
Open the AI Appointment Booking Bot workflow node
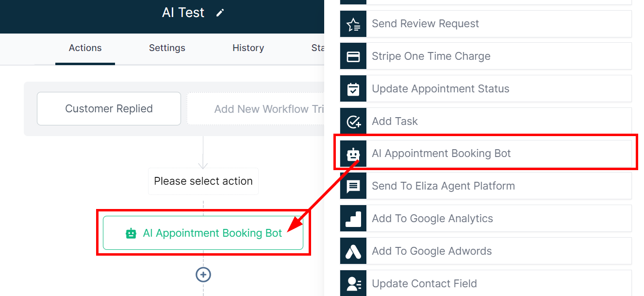tap(203, 233)
